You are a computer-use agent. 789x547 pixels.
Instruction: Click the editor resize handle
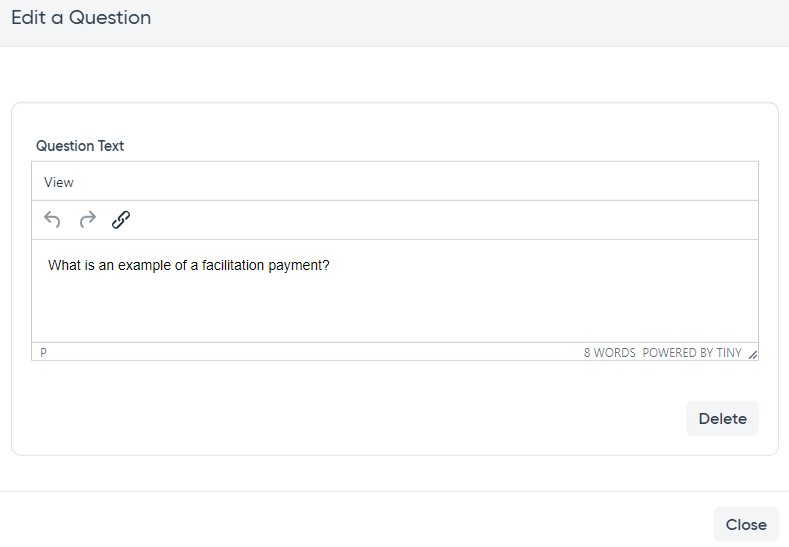point(753,355)
